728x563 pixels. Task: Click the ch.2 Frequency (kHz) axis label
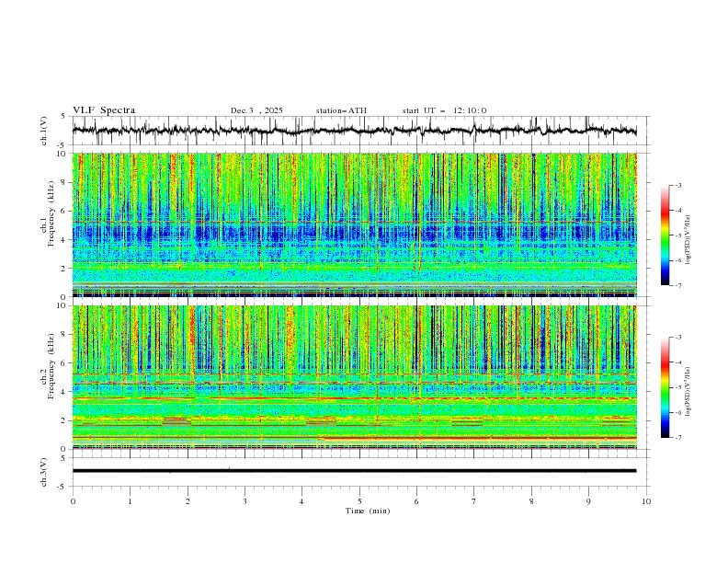tap(51, 366)
